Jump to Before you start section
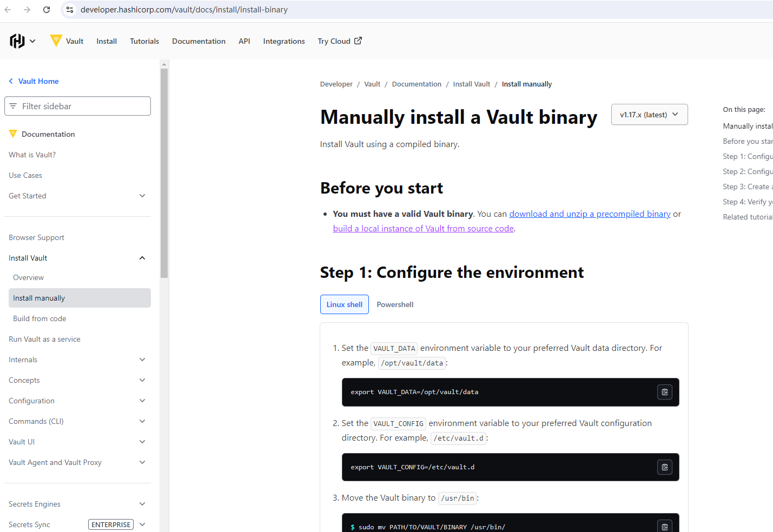The width and height of the screenshot is (773, 532). tap(748, 141)
